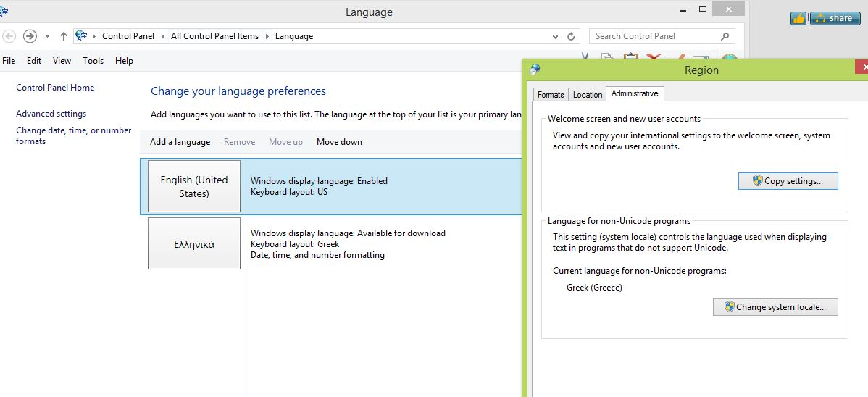This screenshot has height=397, width=868.
Task: Go back with the Back arrow
Action: coord(9,36)
